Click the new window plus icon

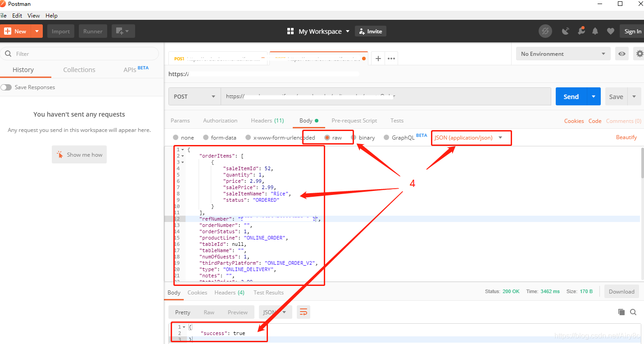point(123,31)
